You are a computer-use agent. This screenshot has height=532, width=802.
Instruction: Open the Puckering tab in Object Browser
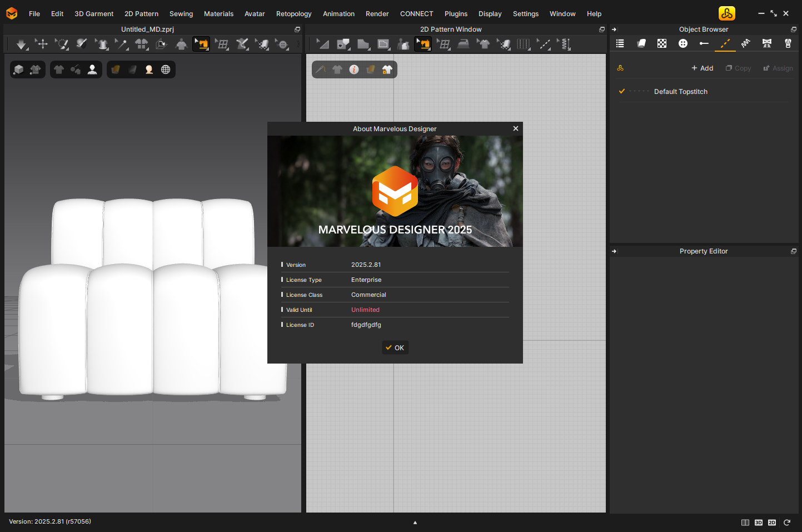(745, 43)
